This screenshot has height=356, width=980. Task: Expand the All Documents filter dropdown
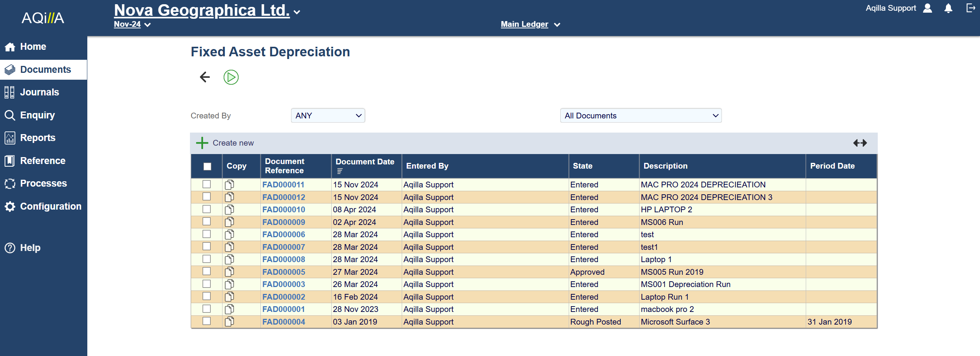(641, 116)
